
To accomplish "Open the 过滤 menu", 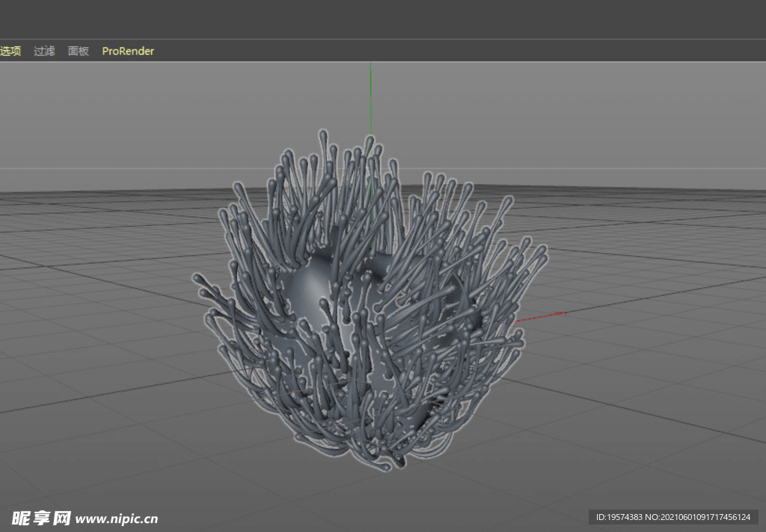I will pyautogui.click(x=44, y=51).
